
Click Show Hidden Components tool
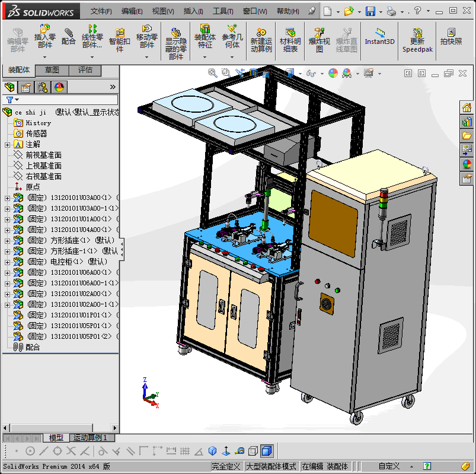tap(176, 43)
